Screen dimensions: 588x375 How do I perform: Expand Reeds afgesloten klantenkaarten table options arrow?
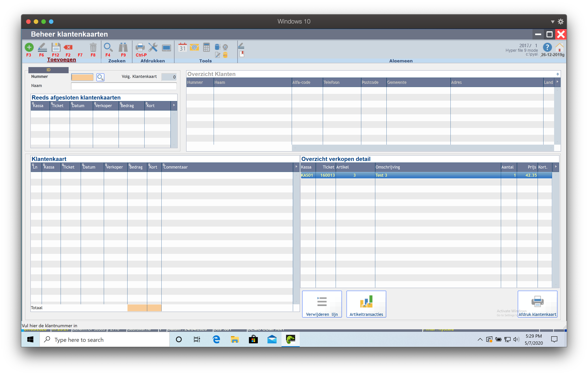[x=174, y=105]
